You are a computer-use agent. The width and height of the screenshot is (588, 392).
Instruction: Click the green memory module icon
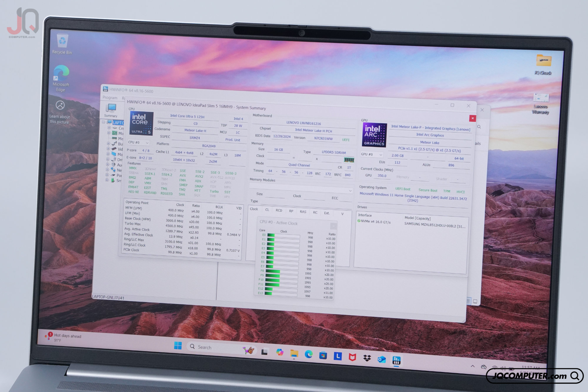point(349,160)
